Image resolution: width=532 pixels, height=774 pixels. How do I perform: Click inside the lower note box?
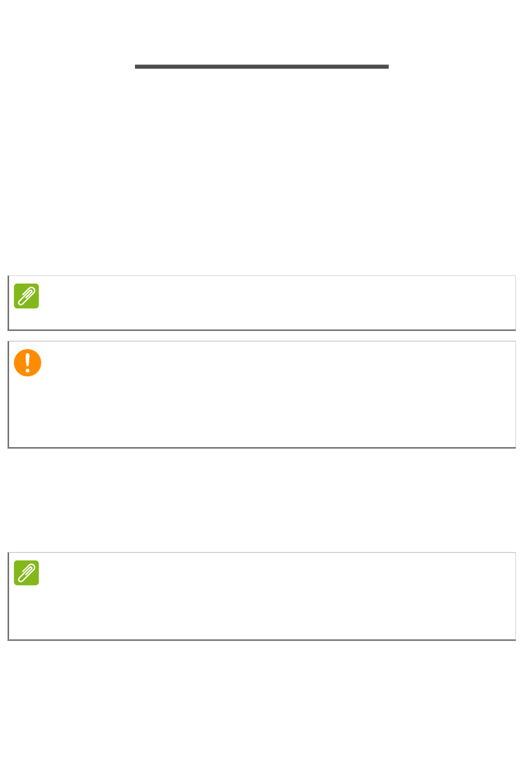pyautogui.click(x=269, y=597)
